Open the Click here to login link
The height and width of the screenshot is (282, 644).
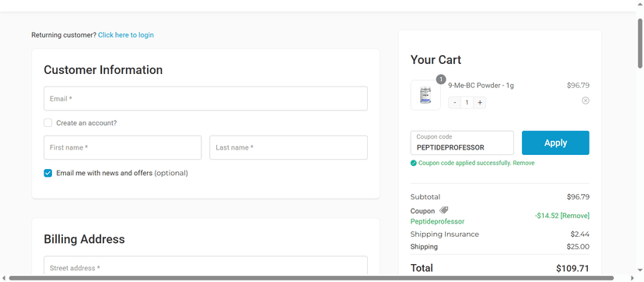tap(126, 35)
